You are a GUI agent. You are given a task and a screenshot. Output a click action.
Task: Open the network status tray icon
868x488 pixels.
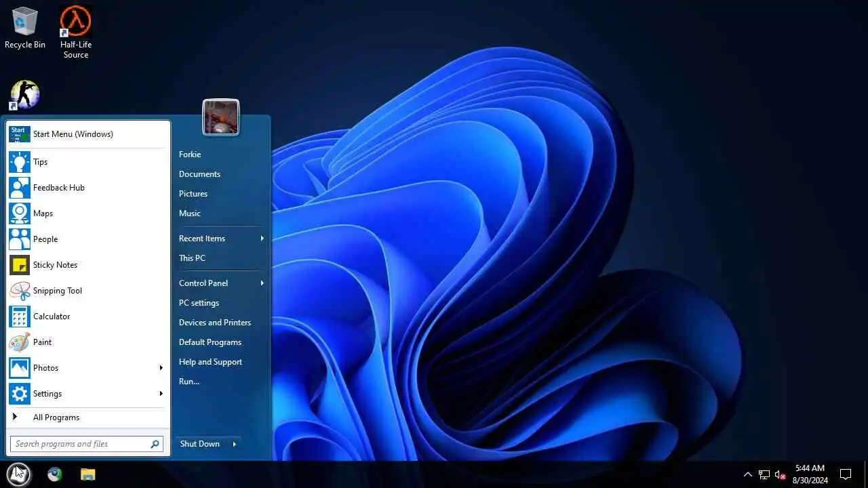tap(764, 474)
